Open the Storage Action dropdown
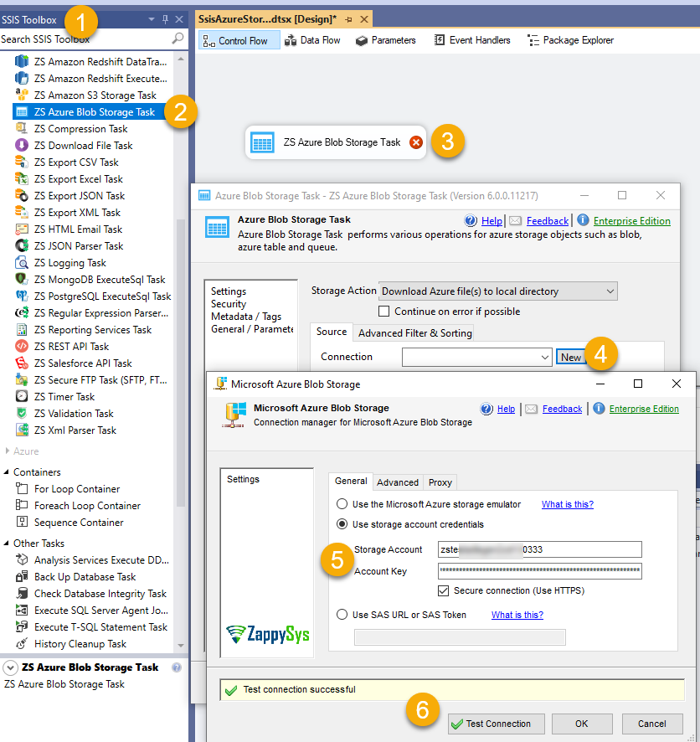Screen dimensions: 700x742 pyautogui.click(x=609, y=291)
